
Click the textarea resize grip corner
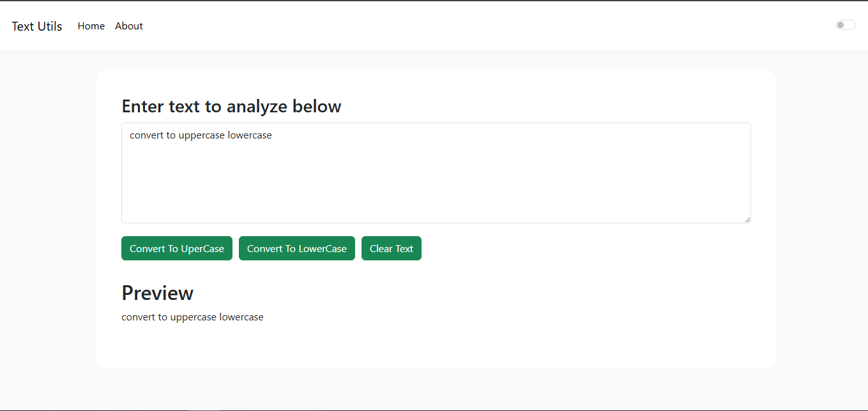coord(747,219)
